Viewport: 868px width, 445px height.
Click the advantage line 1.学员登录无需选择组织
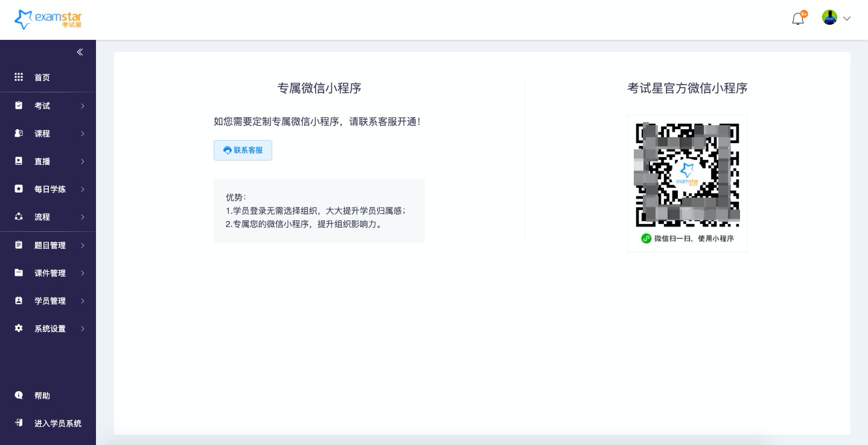[316, 211]
